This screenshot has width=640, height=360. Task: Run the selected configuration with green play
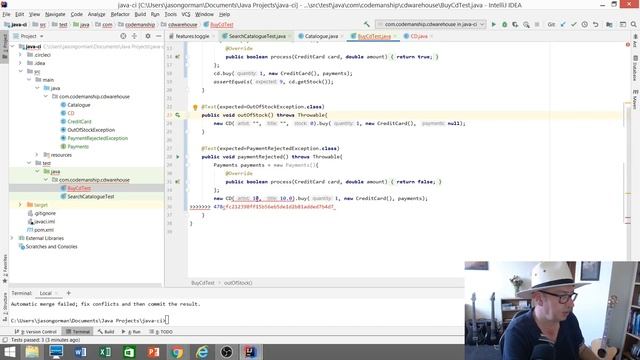point(493,24)
